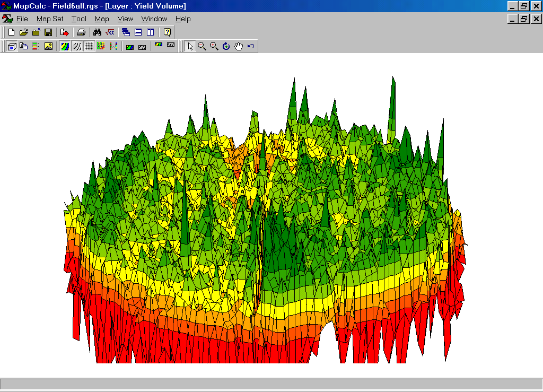Screen dimensions: 543x392
Task: Click the rotate view tool icon
Action: pos(226,46)
